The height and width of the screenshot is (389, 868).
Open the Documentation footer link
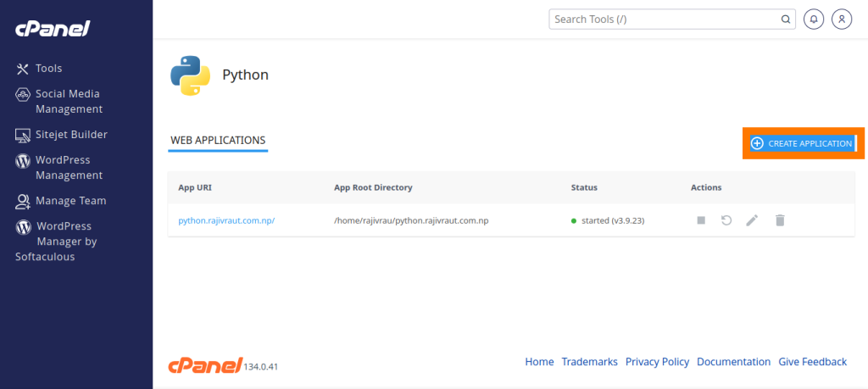733,362
